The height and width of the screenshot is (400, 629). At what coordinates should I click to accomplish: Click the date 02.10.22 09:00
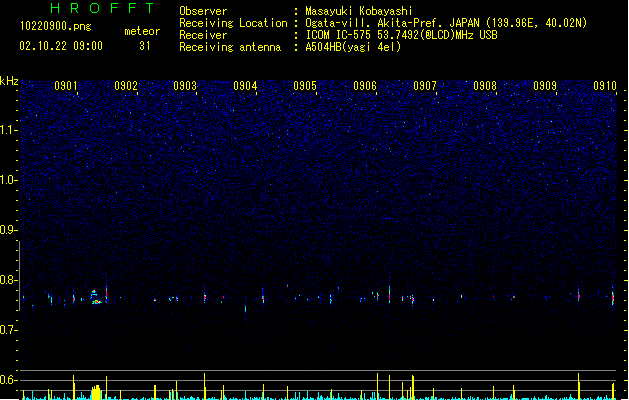[x=61, y=46]
